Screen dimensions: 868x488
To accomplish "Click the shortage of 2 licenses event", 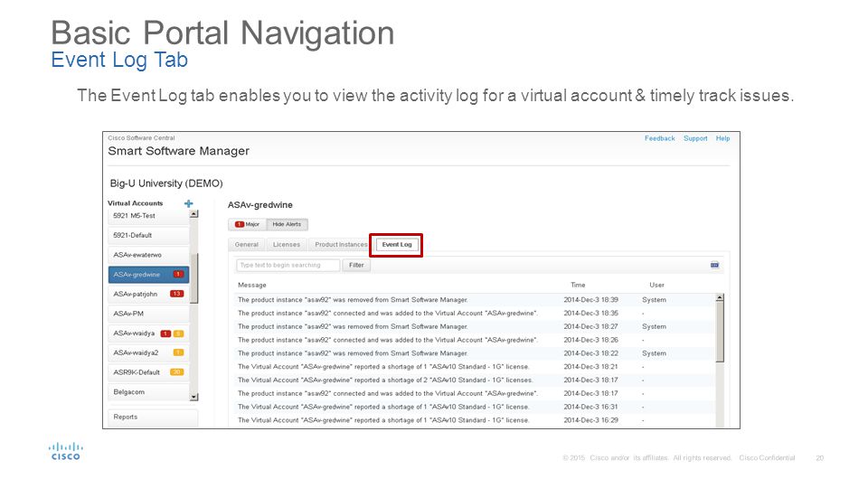I will click(x=474, y=380).
